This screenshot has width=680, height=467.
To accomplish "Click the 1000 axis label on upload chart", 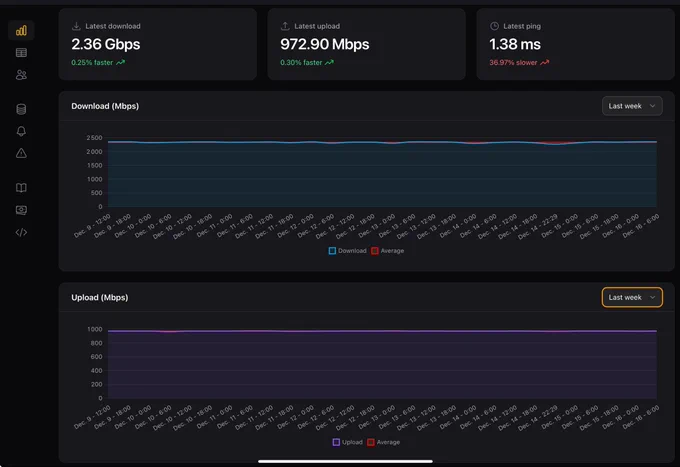I will 95,330.
